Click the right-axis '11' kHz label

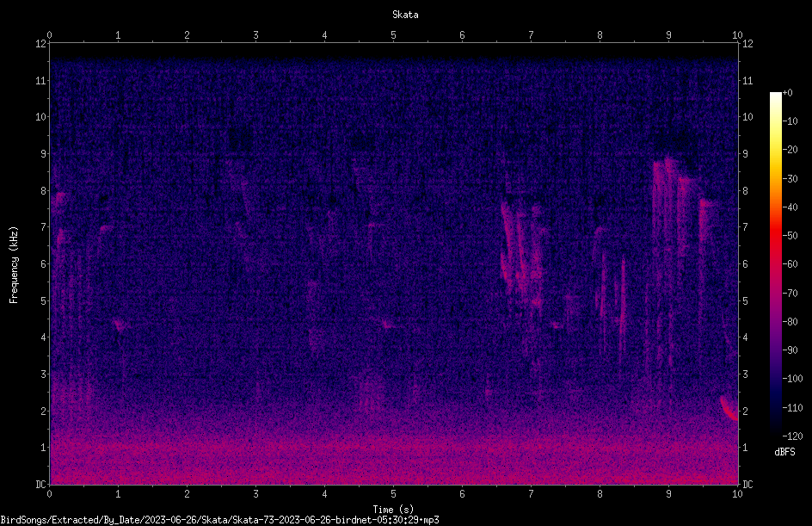pos(747,80)
